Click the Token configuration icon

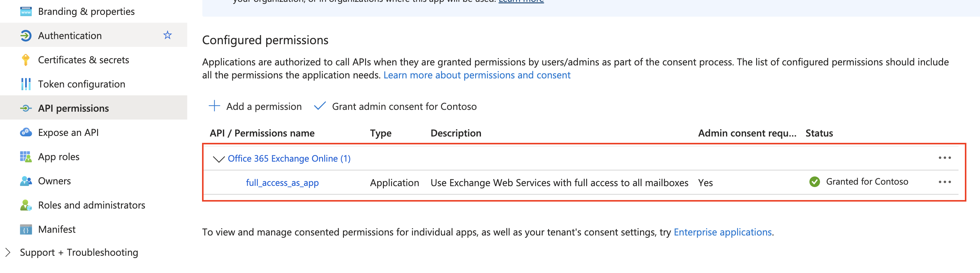(25, 84)
